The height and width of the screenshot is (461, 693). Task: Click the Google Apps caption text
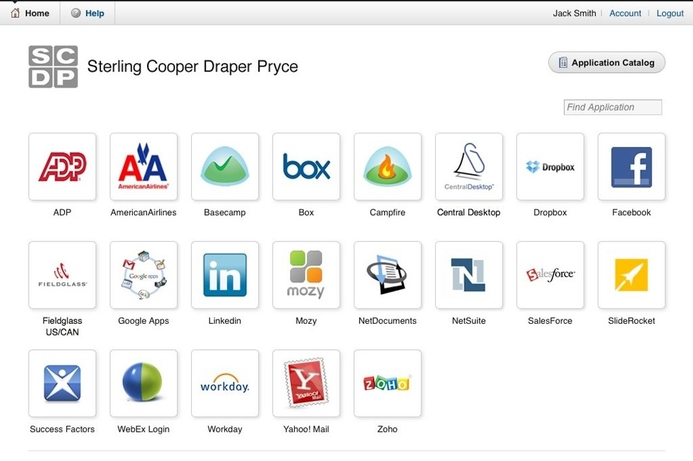point(144,321)
